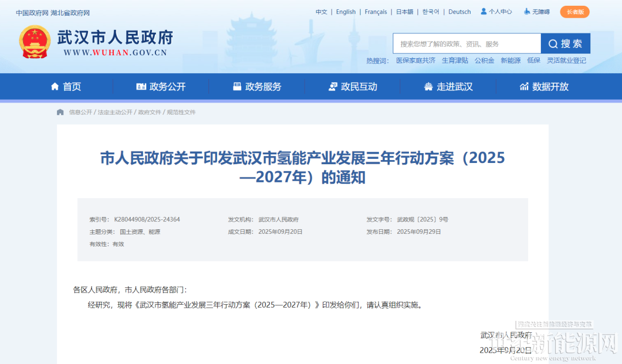This screenshot has width=622, height=364.
Task: Click the site search input field
Action: pyautogui.click(x=466, y=44)
